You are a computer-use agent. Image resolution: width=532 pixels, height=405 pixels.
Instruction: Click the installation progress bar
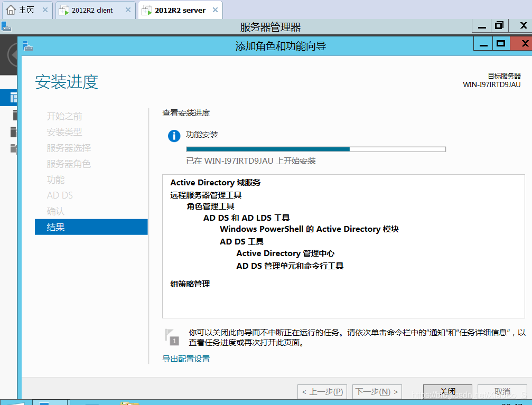coord(316,149)
